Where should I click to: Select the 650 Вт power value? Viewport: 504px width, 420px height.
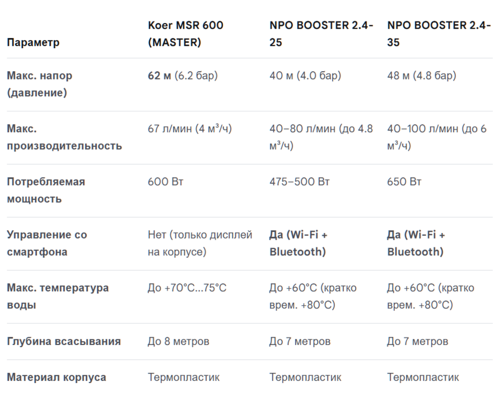click(x=404, y=182)
